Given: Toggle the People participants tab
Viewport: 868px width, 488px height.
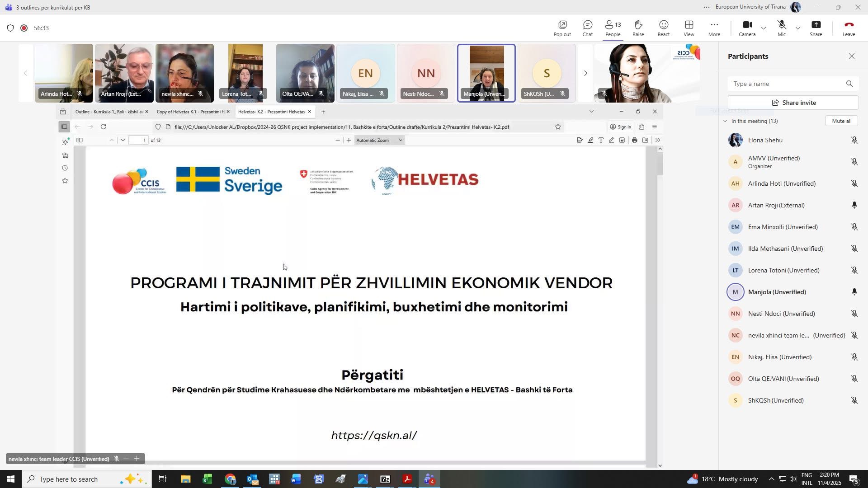Looking at the screenshot, I should [x=613, y=28].
